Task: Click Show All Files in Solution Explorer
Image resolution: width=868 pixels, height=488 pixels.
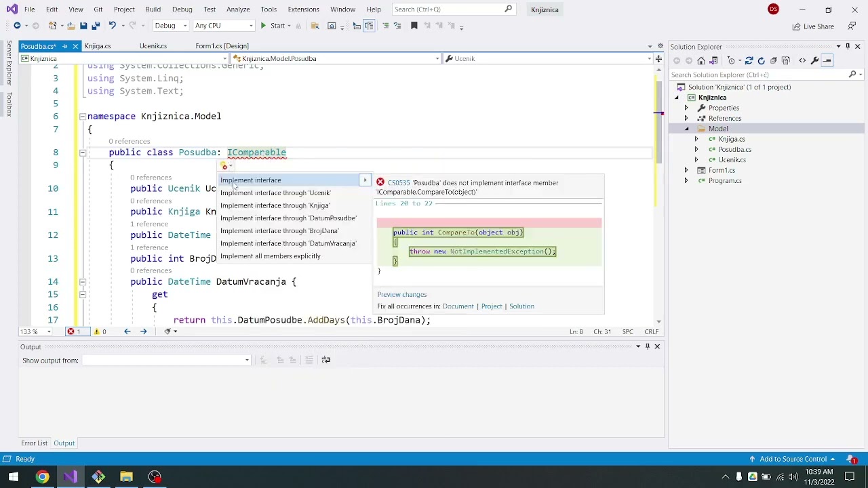Action: pyautogui.click(x=787, y=60)
